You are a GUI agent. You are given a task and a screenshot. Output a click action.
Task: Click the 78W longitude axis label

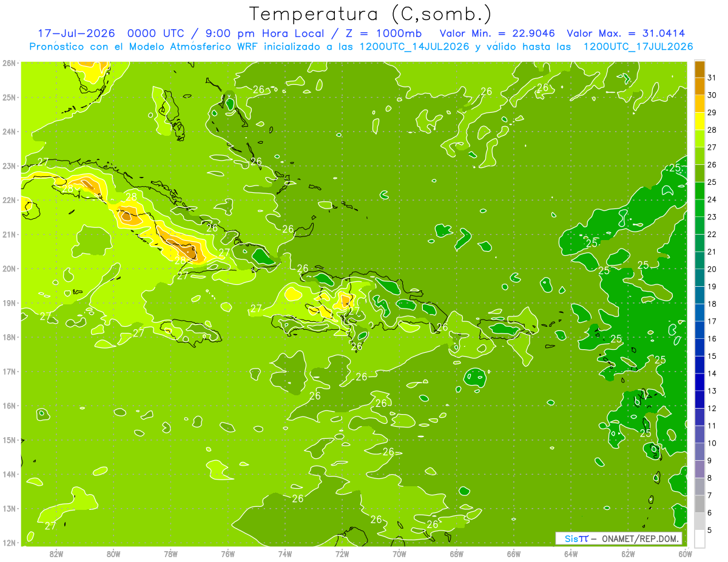(x=170, y=554)
